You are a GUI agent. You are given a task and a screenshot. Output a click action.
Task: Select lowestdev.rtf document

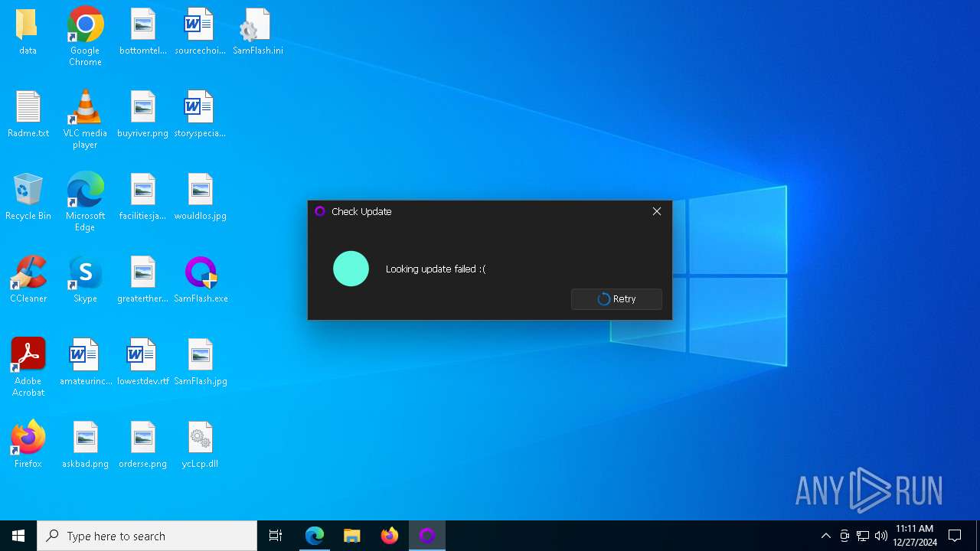tap(143, 363)
